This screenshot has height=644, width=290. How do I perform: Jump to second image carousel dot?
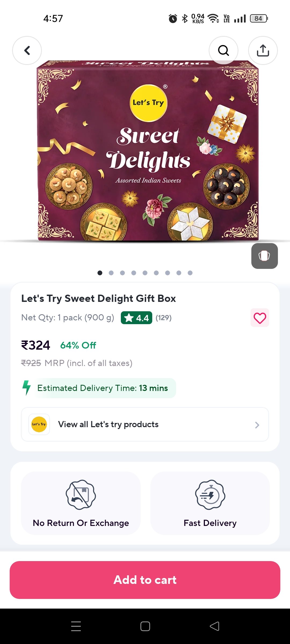[x=111, y=273]
